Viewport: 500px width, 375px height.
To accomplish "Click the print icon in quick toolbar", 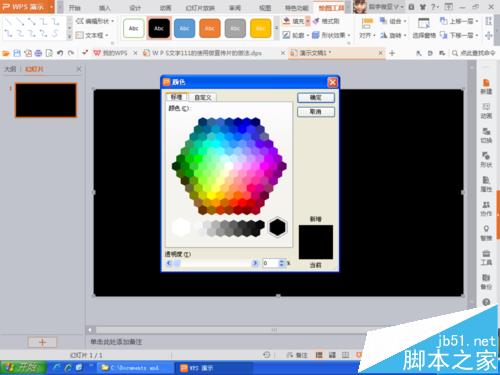I will point(38,53).
